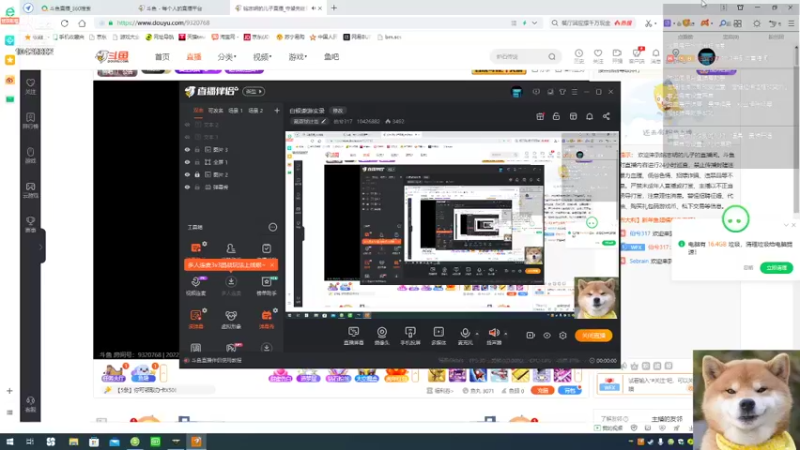Go to 首页 on Douyu navigation
The width and height of the screenshot is (800, 450).
pyautogui.click(x=162, y=57)
